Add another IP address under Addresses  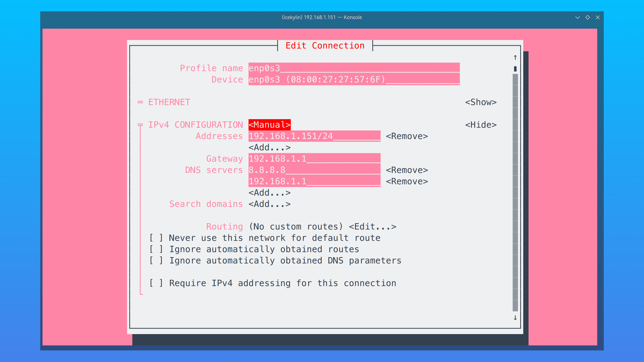[269, 147]
